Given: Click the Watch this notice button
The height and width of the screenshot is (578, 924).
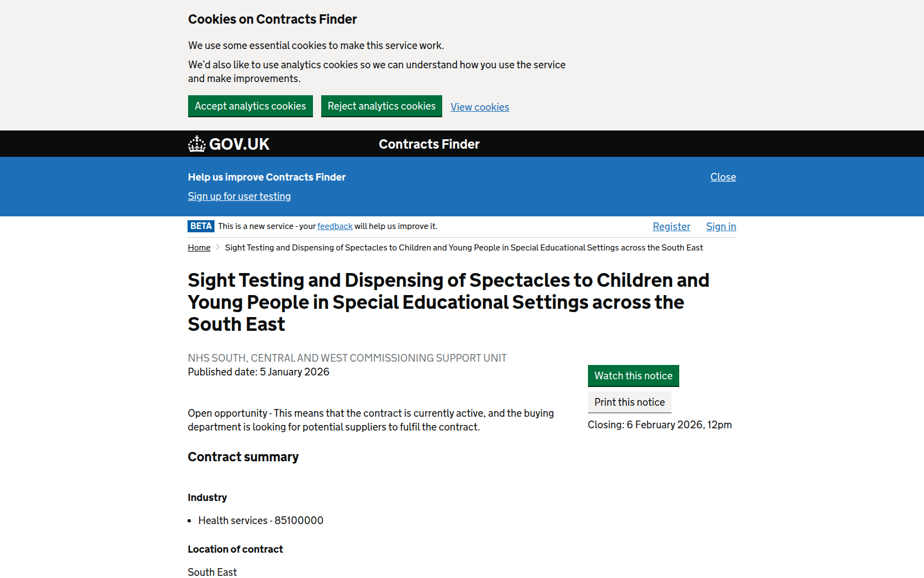Looking at the screenshot, I should click(633, 376).
